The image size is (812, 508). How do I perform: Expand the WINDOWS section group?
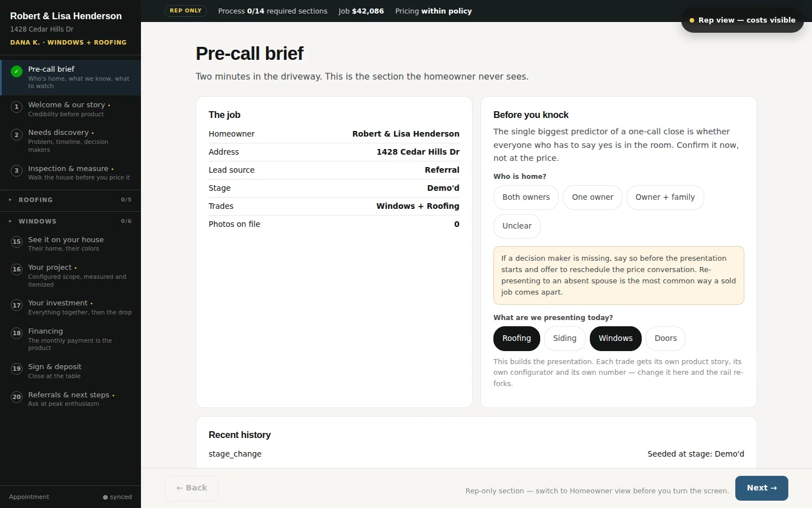click(x=70, y=221)
